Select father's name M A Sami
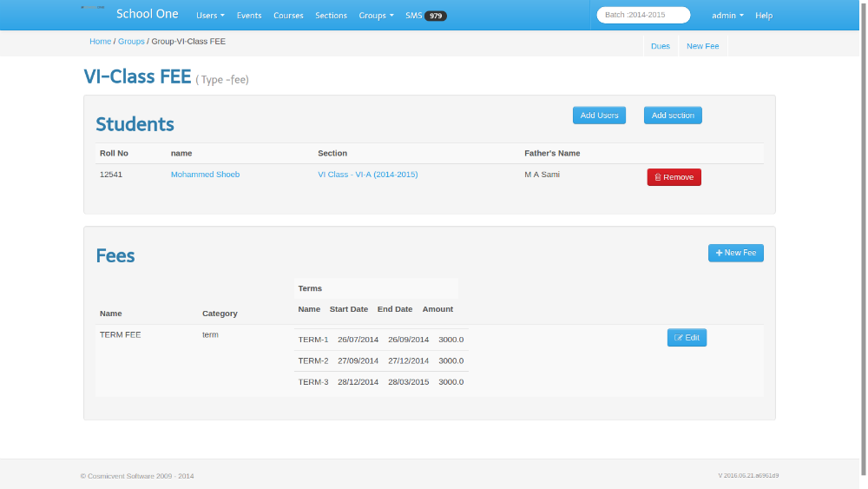Image resolution: width=868 pixels, height=489 pixels. [542, 175]
